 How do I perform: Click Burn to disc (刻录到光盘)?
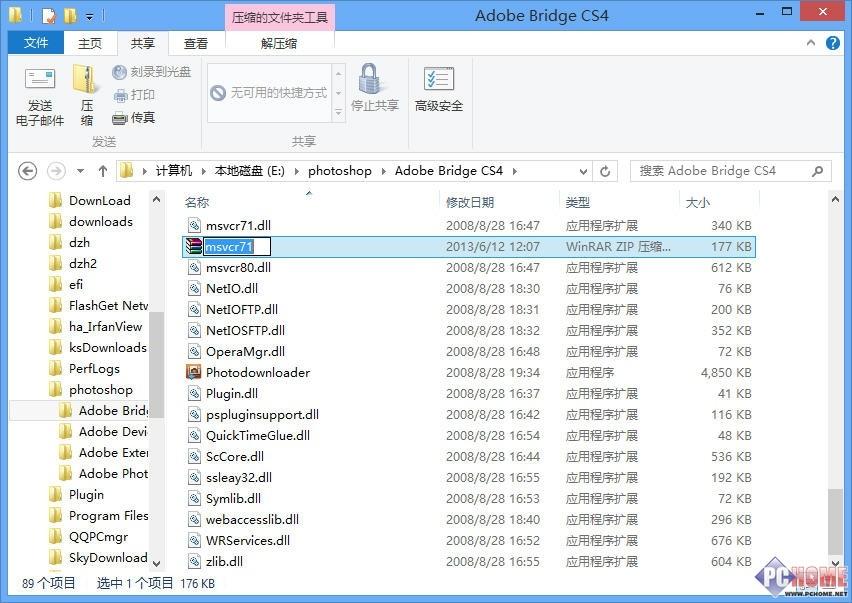[152, 72]
